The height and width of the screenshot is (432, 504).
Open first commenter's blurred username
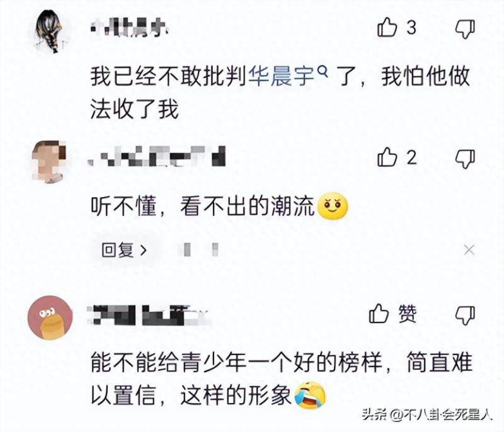point(130,28)
